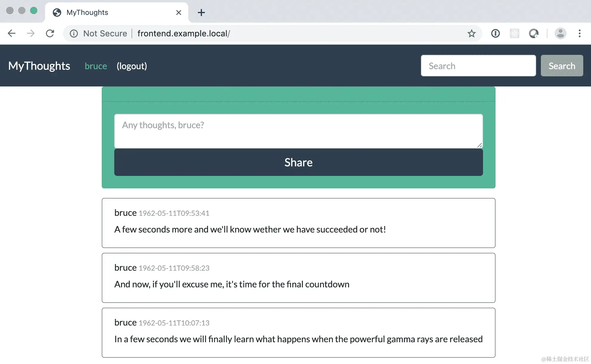Open bruce's profile link in navbar

point(96,66)
